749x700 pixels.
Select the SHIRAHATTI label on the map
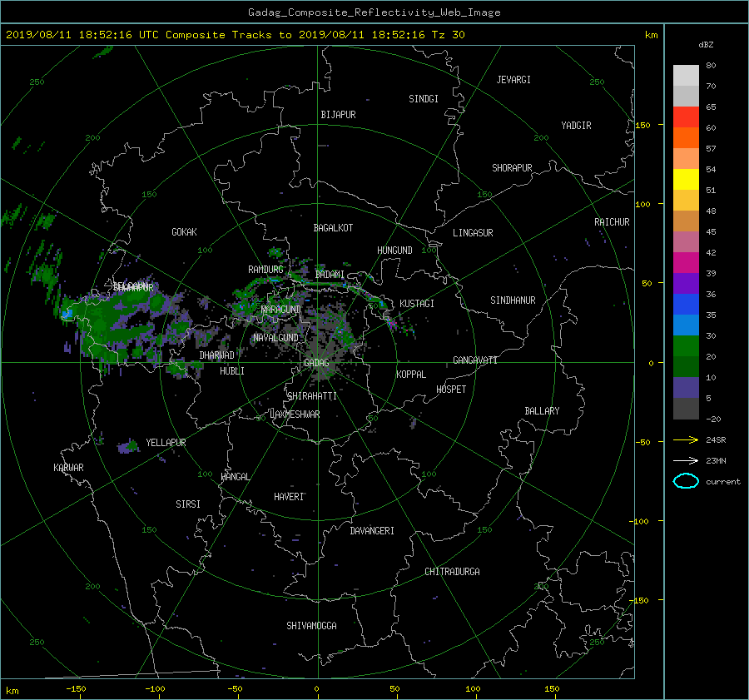coord(312,396)
